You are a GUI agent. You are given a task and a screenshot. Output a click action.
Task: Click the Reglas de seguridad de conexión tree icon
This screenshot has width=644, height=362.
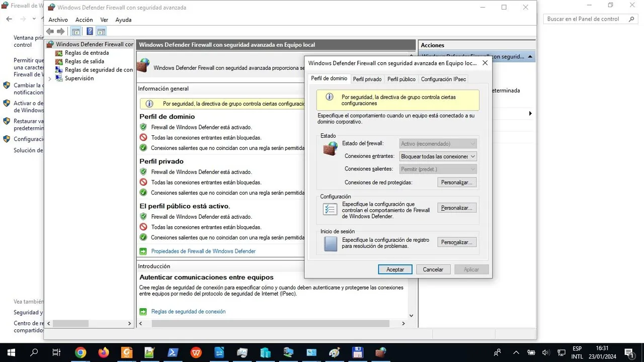point(59,70)
